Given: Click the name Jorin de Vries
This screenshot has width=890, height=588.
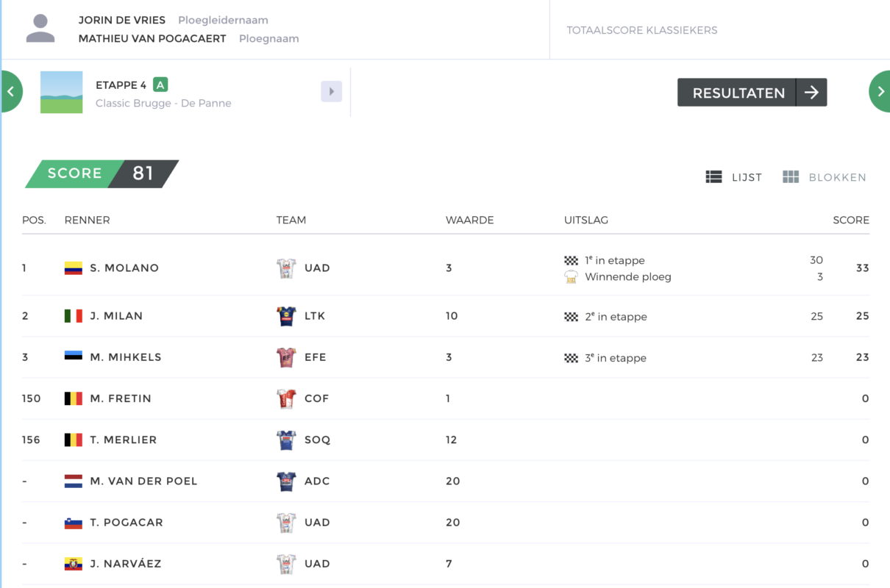Looking at the screenshot, I should (122, 20).
